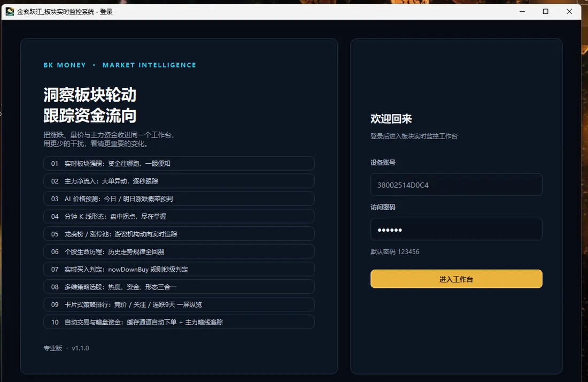This screenshot has height=382, width=588.
Task: Click the window title text in title bar
Action: (x=65, y=12)
